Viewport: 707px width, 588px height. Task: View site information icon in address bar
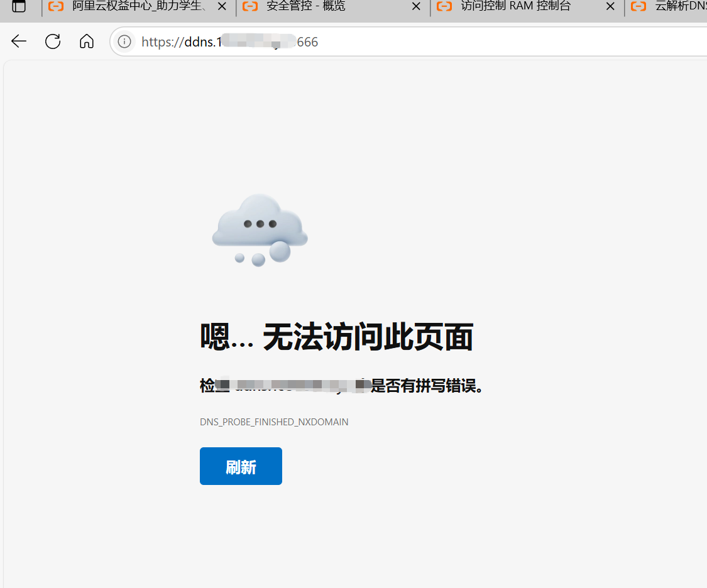[x=124, y=41]
